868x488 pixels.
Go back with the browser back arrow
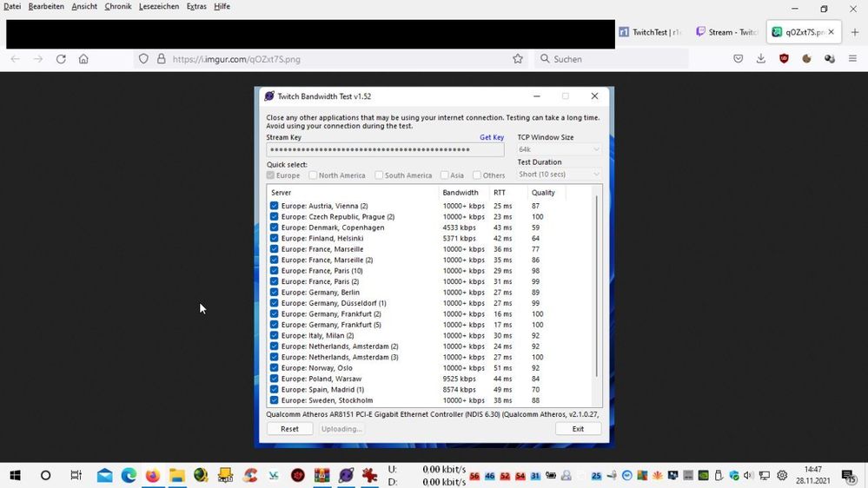coord(15,59)
